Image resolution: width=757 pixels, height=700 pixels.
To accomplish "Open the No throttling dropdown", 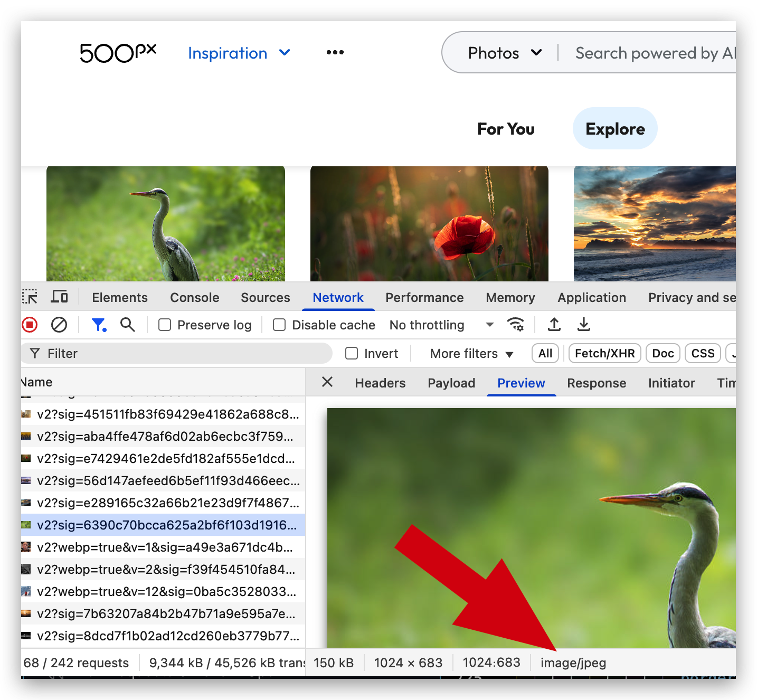I will point(441,325).
